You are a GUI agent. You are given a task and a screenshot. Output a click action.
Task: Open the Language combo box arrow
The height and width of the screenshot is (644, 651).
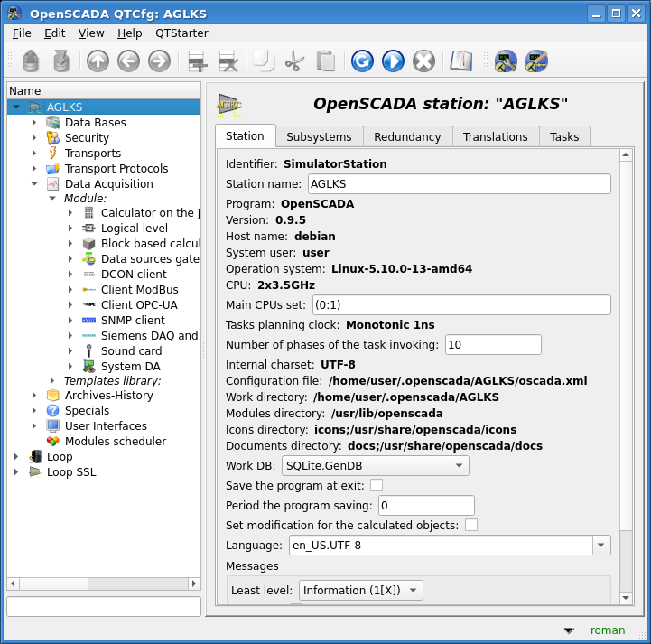tap(600, 546)
